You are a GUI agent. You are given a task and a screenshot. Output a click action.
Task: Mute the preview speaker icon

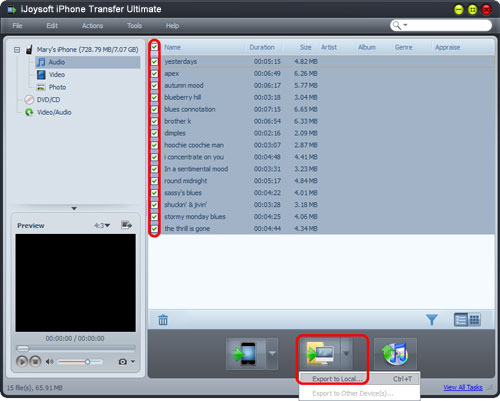49,362
